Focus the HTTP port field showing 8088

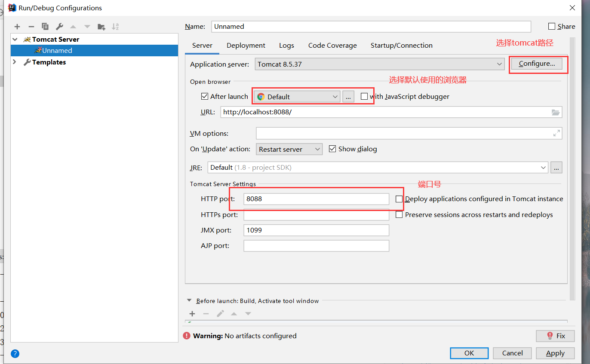[x=317, y=199]
